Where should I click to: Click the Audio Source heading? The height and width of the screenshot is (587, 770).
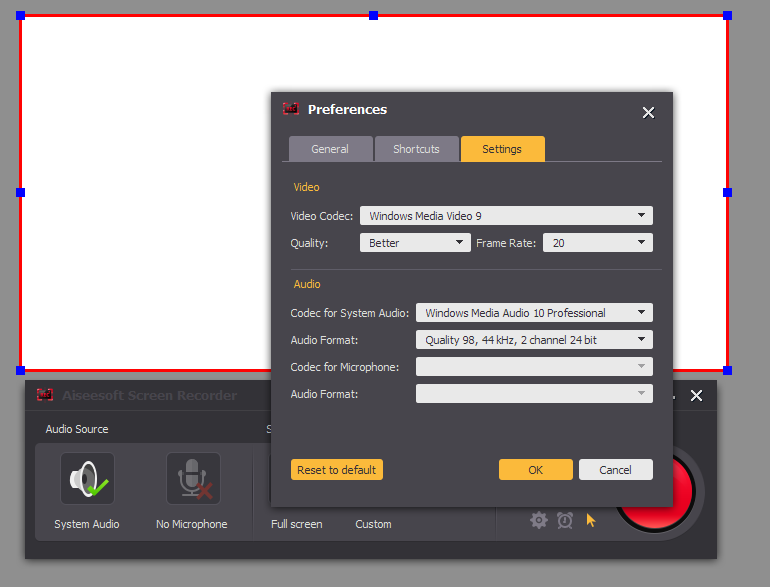tap(77, 429)
